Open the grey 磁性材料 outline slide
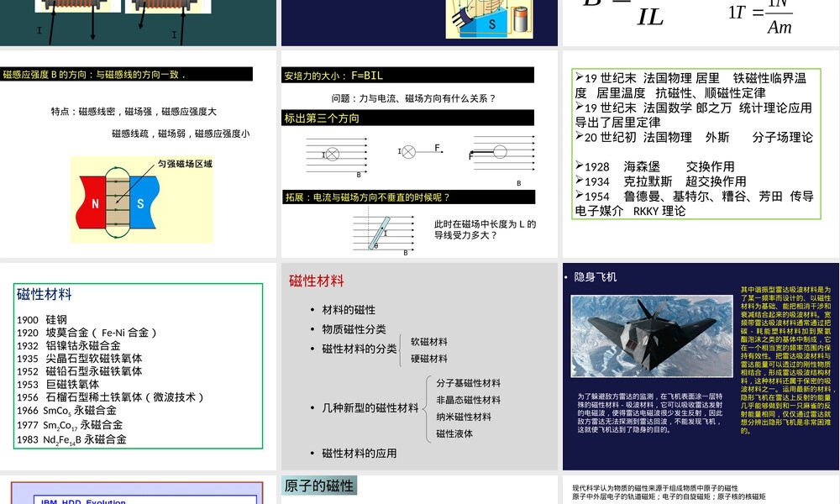Viewport: 840px width, 504px height. pyautogui.click(x=419, y=366)
